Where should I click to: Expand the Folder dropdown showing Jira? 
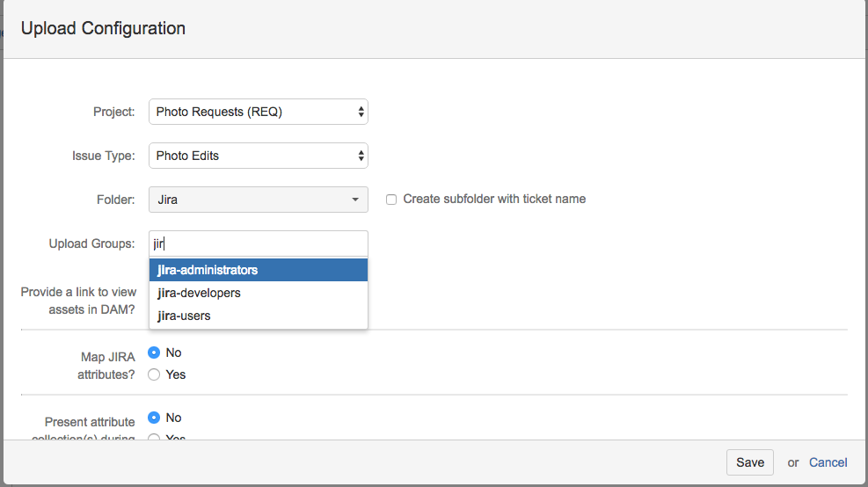(x=258, y=200)
